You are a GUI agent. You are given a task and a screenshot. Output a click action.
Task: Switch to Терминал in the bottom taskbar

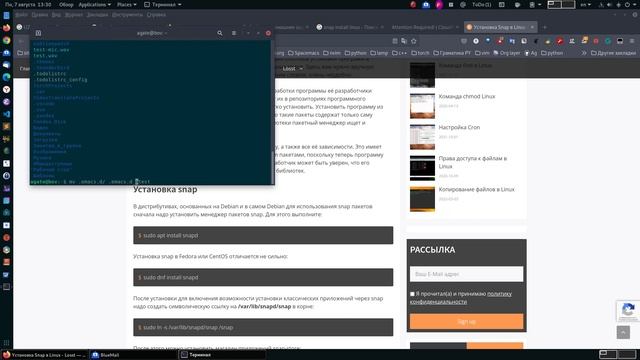point(222,355)
